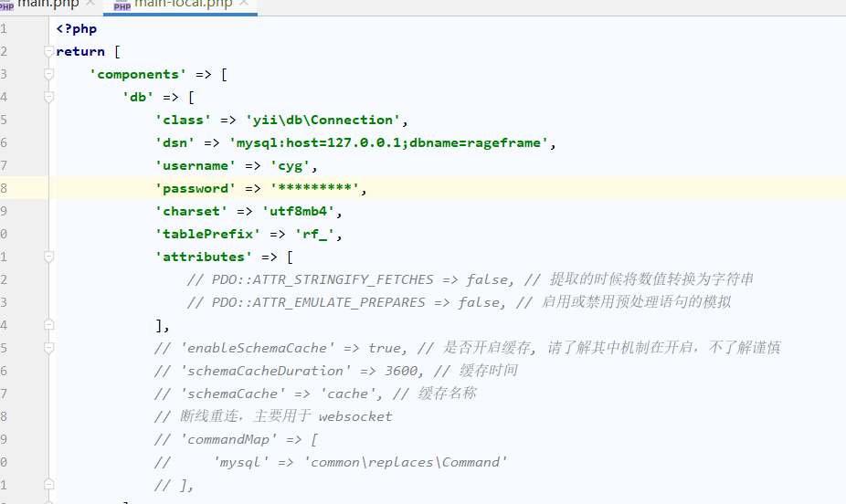Click the 'attributes' key
Image resolution: width=846 pixels, height=504 pixels.
click(204, 257)
